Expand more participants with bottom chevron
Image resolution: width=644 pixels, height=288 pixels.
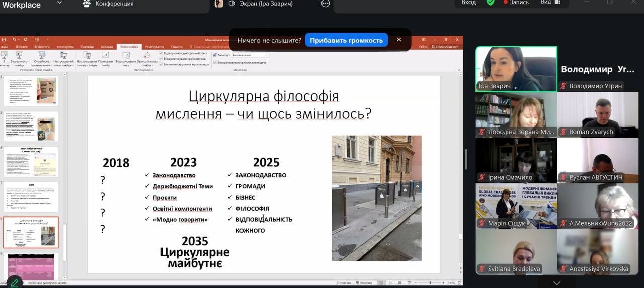(556, 283)
